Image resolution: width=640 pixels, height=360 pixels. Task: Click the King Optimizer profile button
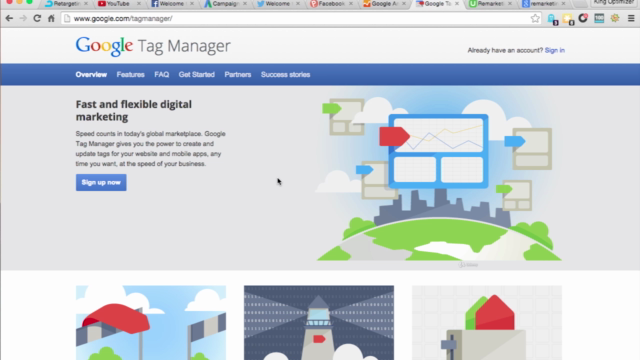coord(613,2)
